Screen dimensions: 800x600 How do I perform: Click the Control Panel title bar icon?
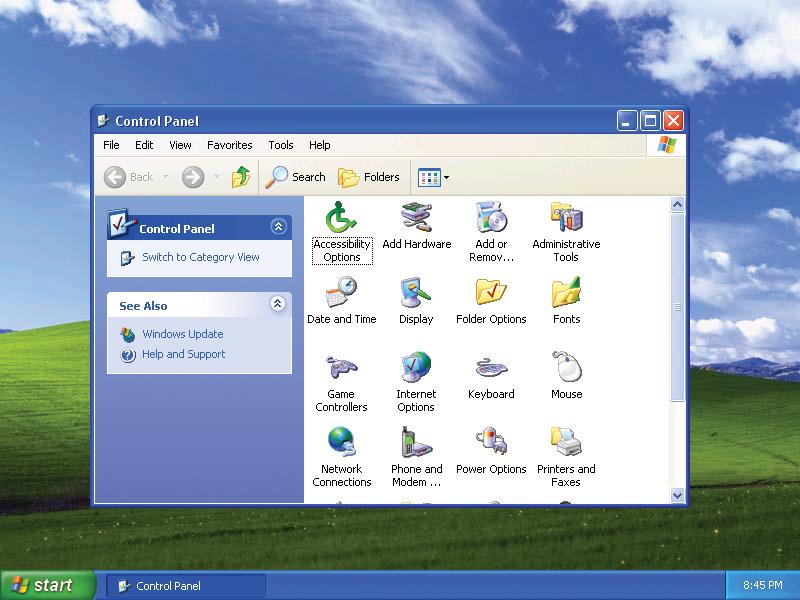(104, 121)
